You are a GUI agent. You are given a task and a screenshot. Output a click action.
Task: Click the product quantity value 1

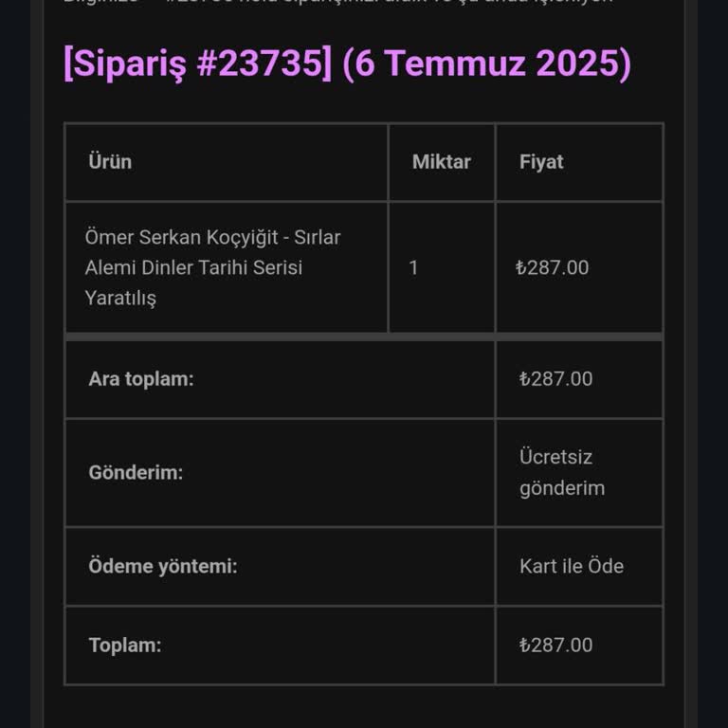click(x=413, y=267)
